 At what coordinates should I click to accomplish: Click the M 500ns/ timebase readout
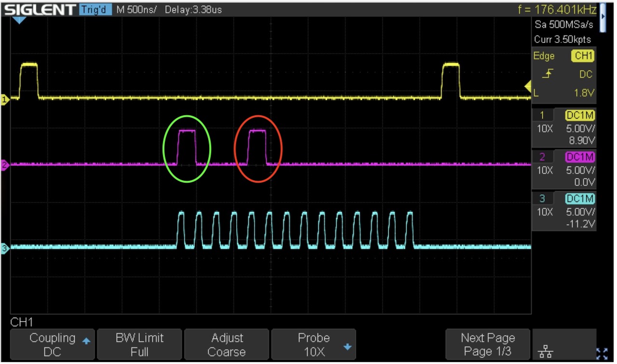(137, 9)
